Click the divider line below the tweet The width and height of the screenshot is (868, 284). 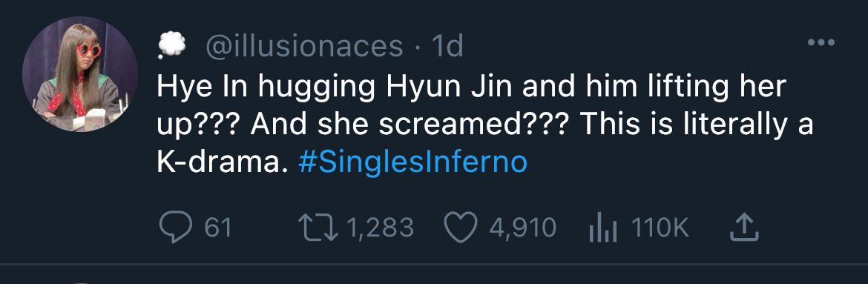point(434,265)
